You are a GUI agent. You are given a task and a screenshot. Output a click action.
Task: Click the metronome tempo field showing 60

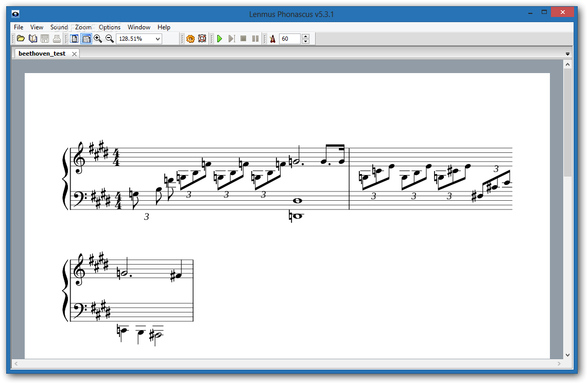tap(290, 39)
